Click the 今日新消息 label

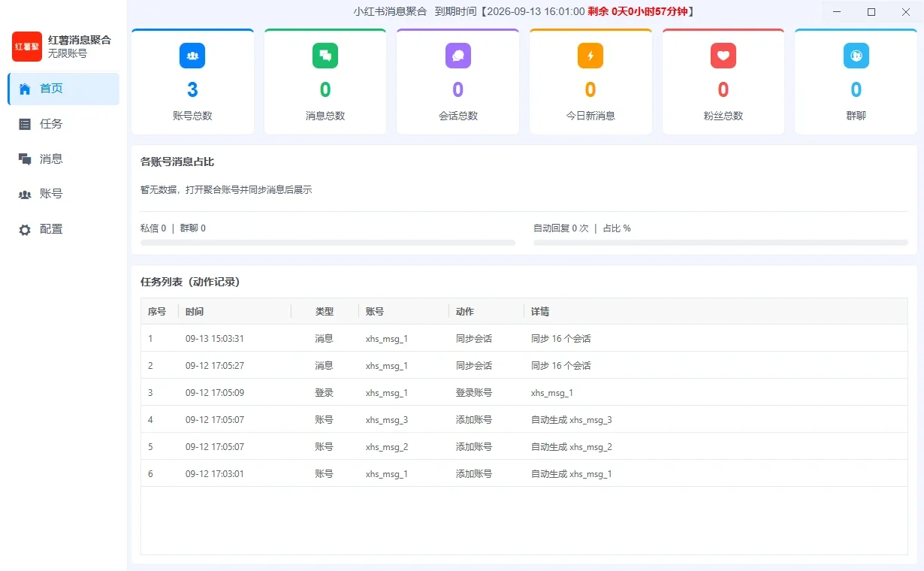coord(590,116)
